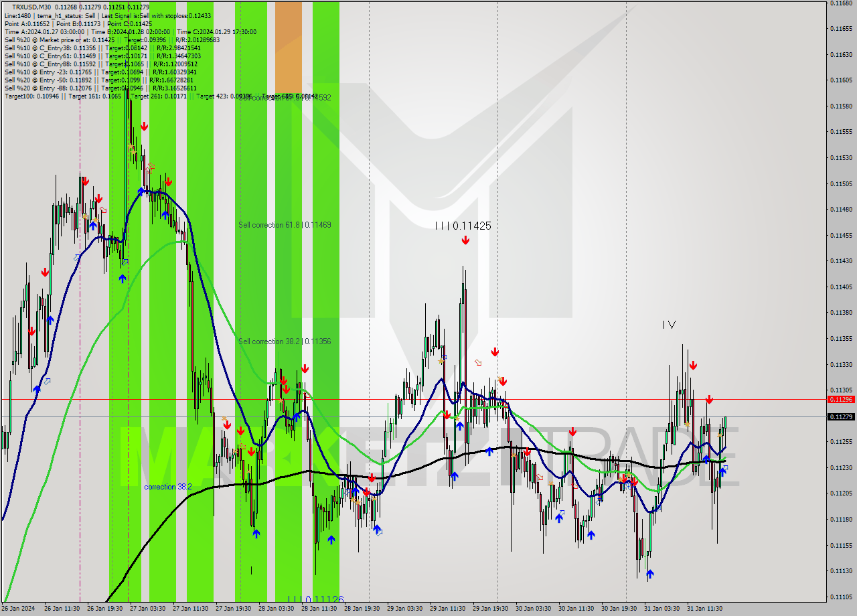Click the blue 'correction 38.2' label
857x616 pixels.
(x=168, y=487)
